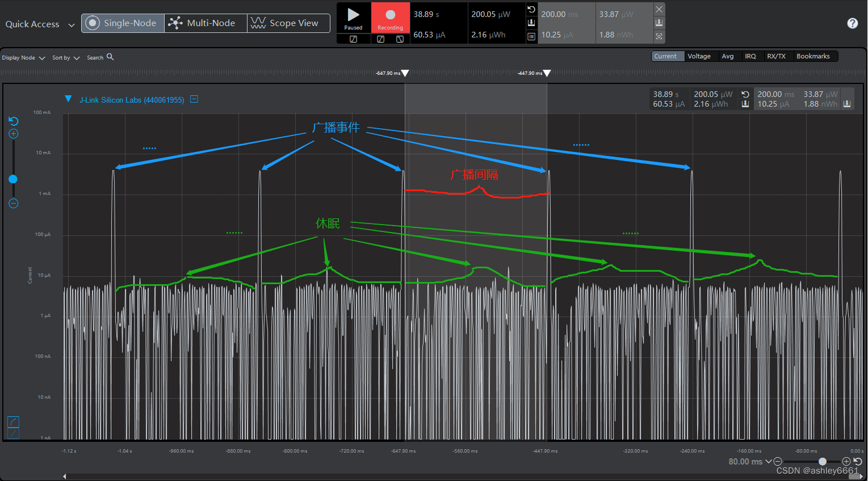
Task: Open the help question mark icon
Action: (853, 23)
